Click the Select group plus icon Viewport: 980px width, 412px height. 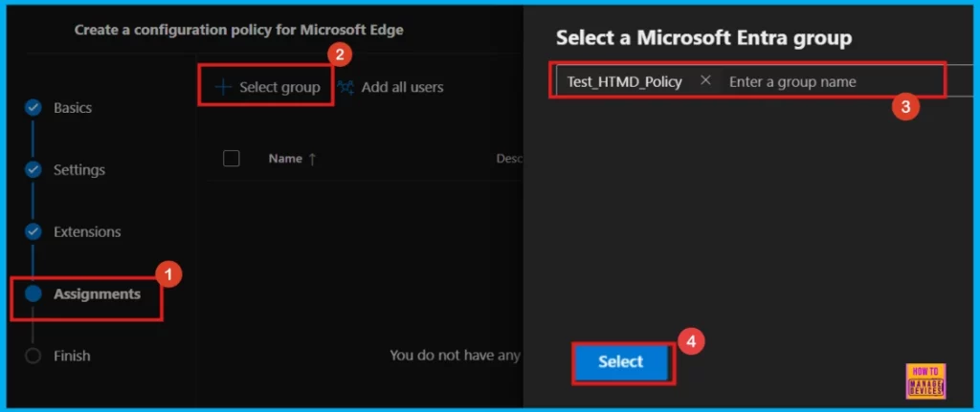(x=223, y=87)
